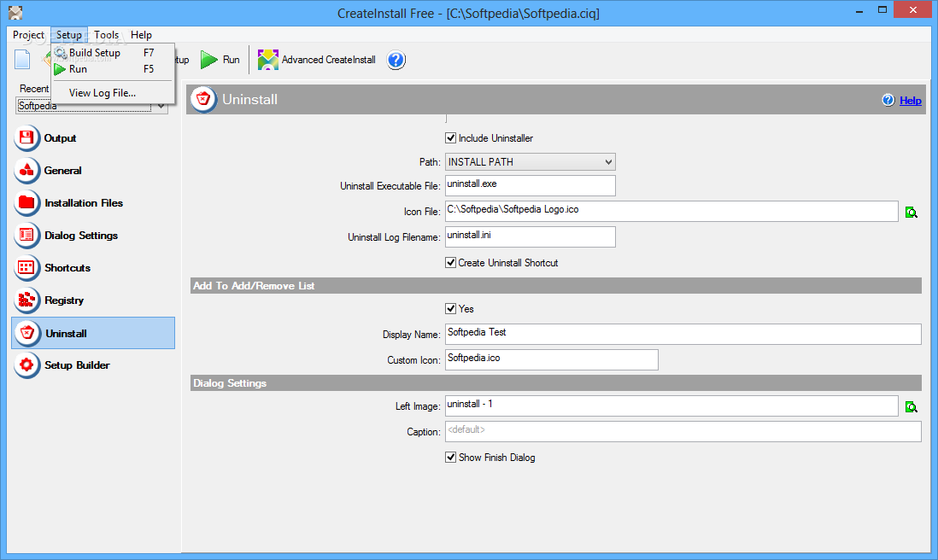Click the green Run arrow in the toolbar
Screen dimensions: 938x560
[208, 60]
